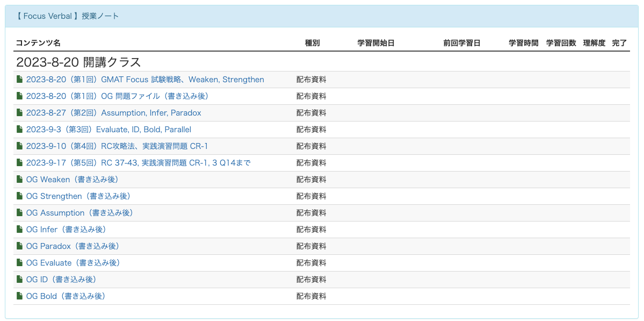The width and height of the screenshot is (644, 321).
Task: Open OG Evaluate（書き込み後）file
Action: click(73, 263)
